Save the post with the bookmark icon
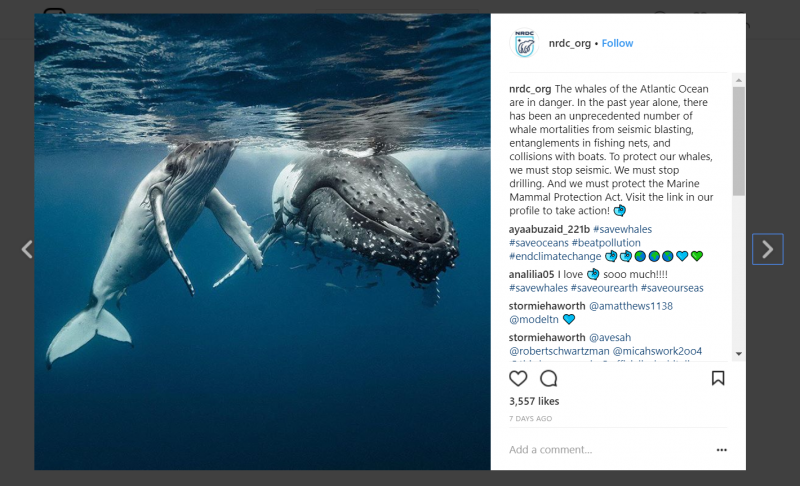The height and width of the screenshot is (486, 800). (x=718, y=378)
